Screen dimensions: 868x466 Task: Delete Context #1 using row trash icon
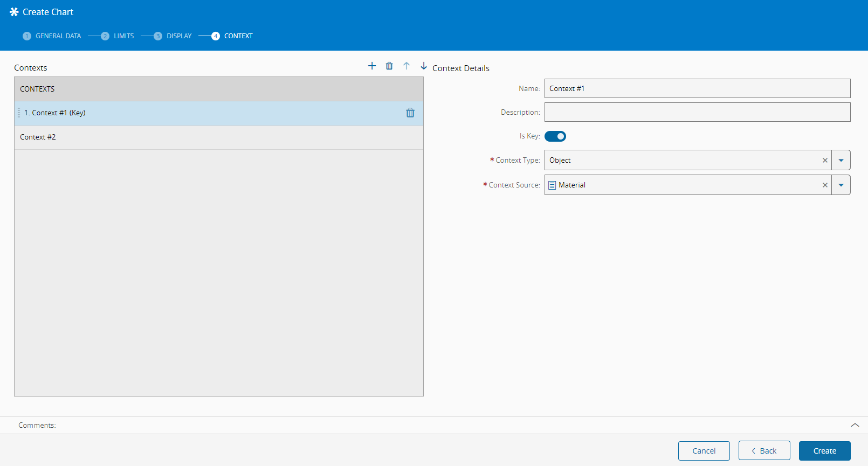410,113
